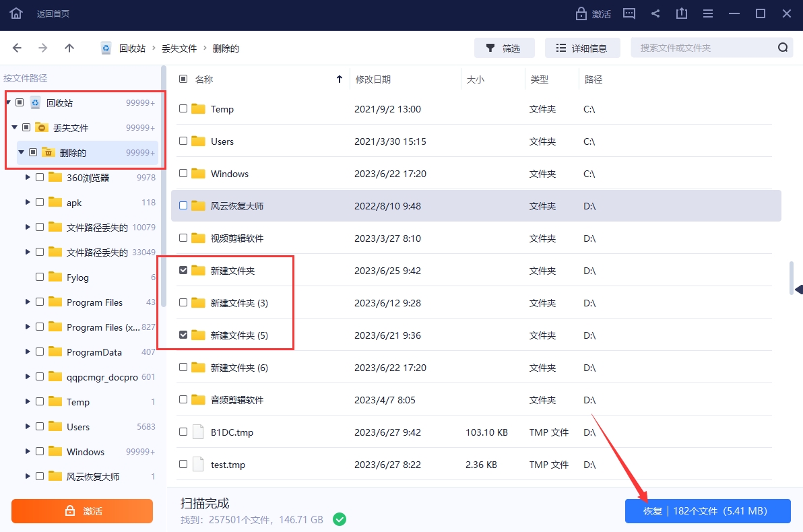Expand the 360浏览器 tree folder
The width and height of the screenshot is (803, 532).
28,178
